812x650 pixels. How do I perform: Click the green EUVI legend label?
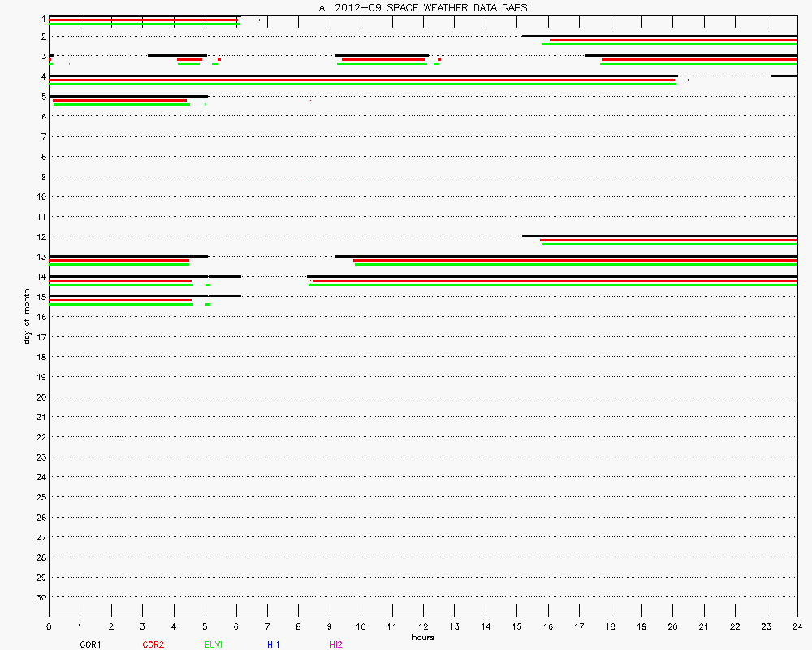coord(214,644)
